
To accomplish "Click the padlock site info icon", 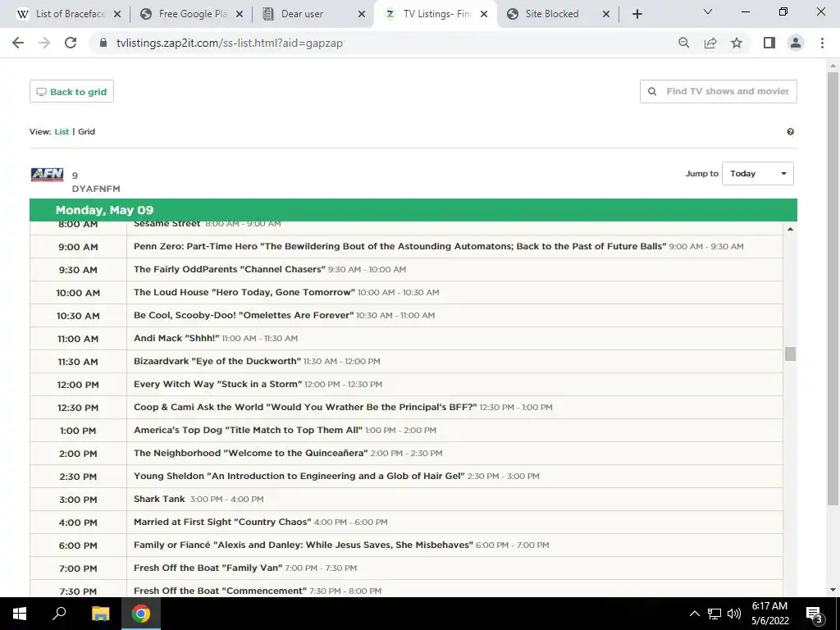I will (103, 43).
